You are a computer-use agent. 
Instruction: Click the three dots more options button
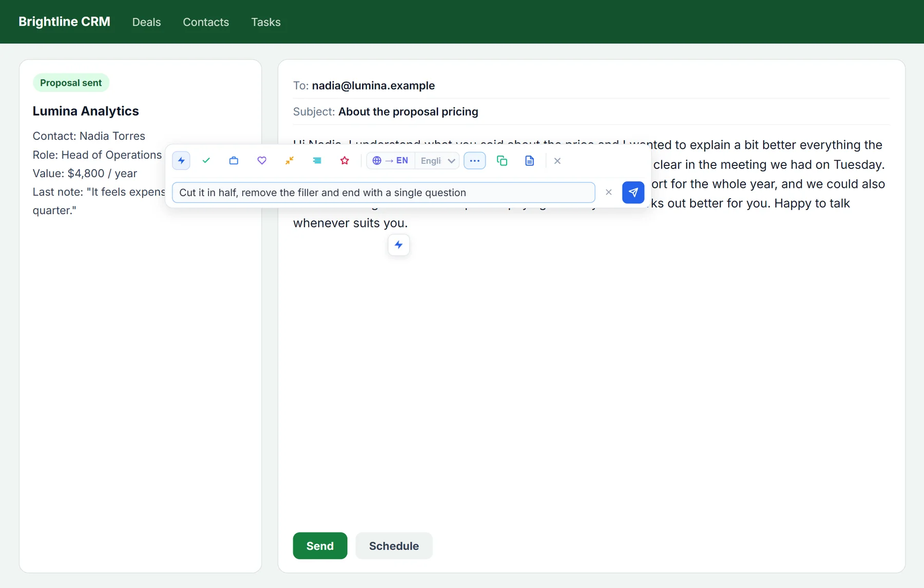tap(475, 161)
